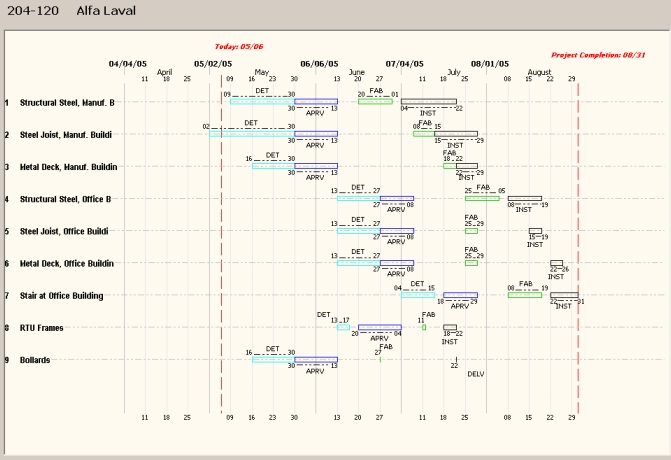Click the DELV milestone label in Bollards row
The image size is (671, 460).
[x=476, y=373]
